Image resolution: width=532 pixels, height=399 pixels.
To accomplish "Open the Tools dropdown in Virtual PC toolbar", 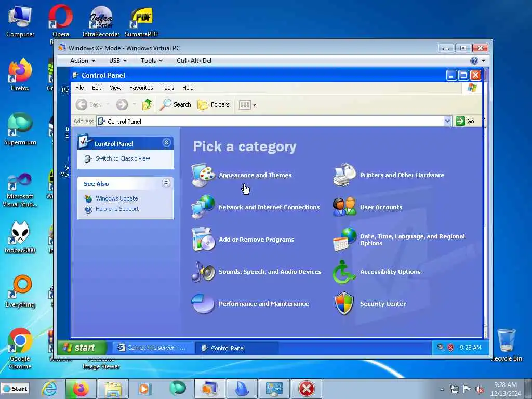I will 152,61.
